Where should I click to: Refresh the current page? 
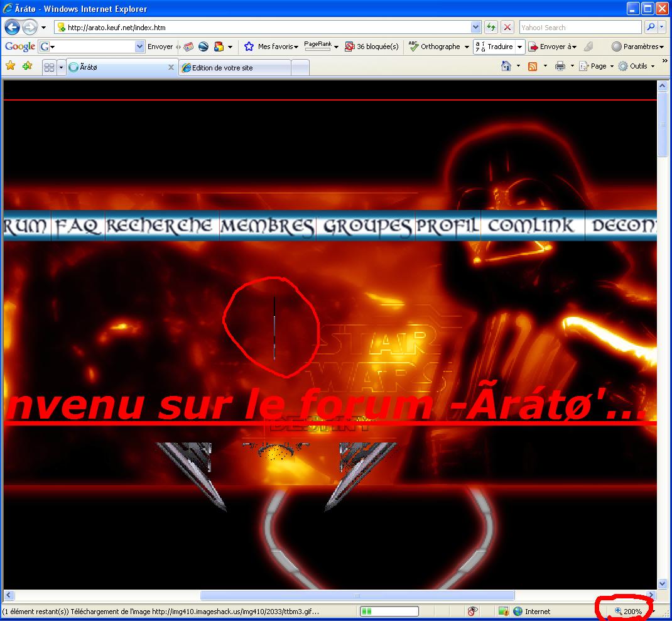(x=491, y=28)
